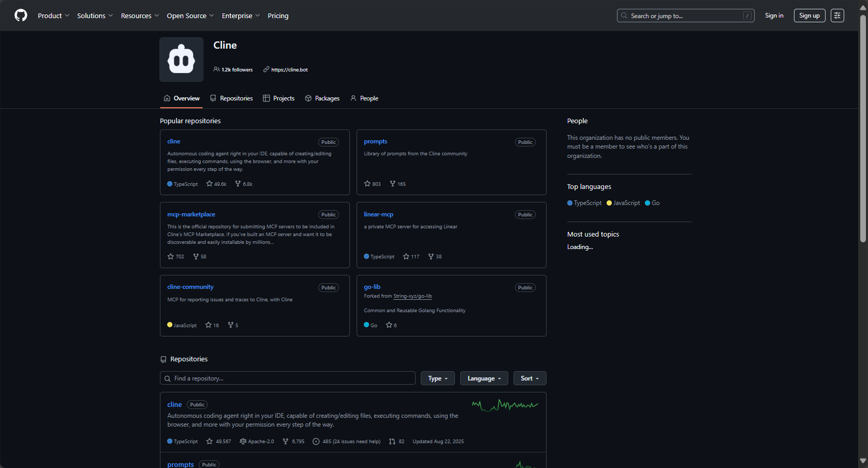Image resolution: width=868 pixels, height=468 pixels.
Task: Click the 'Popular repositories' heading
Action: tap(190, 121)
